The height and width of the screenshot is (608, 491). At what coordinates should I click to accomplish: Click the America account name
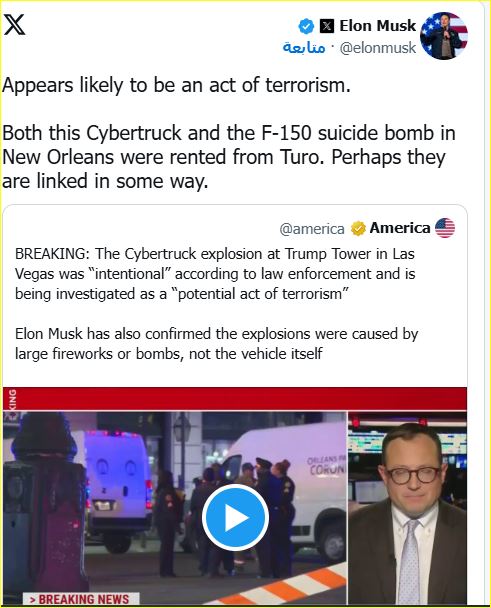click(x=400, y=228)
